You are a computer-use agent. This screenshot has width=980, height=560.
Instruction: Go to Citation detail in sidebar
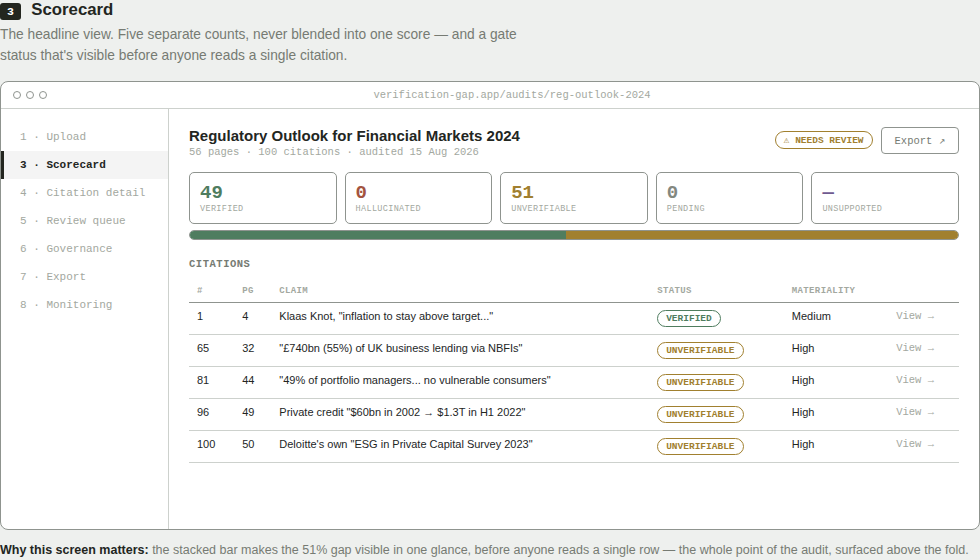tap(82, 192)
